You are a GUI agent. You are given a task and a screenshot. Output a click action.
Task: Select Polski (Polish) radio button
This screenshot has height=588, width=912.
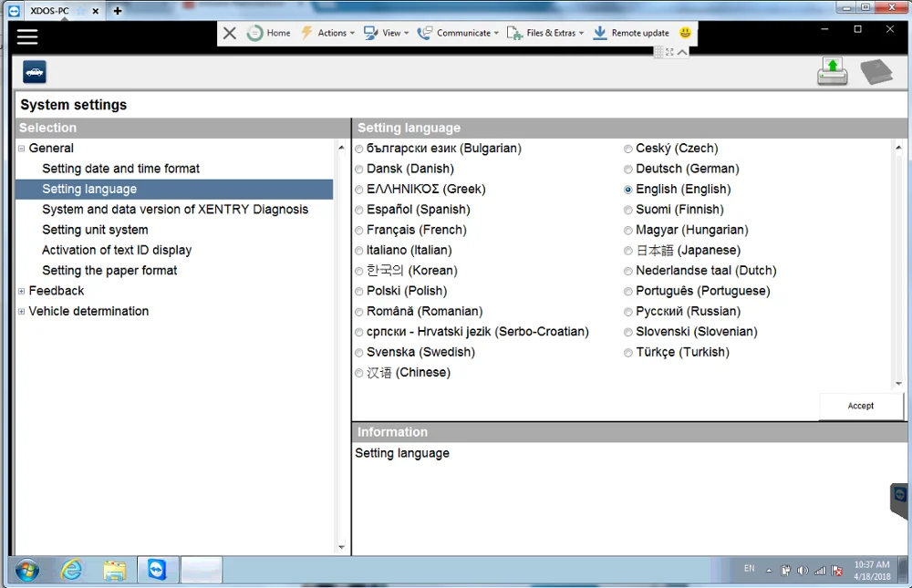point(358,292)
